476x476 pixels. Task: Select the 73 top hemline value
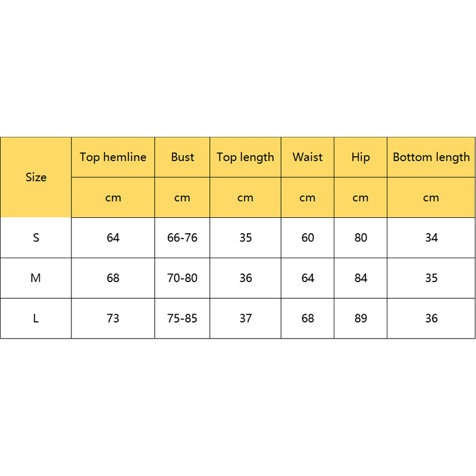[113, 318]
